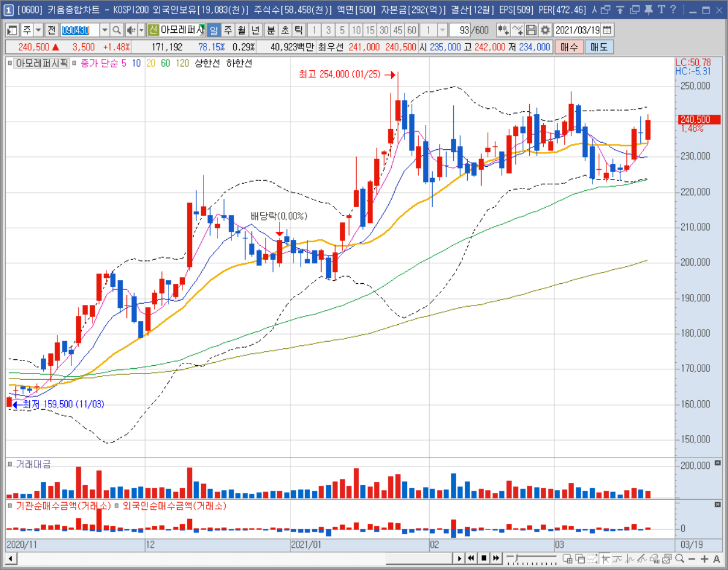The image size is (728, 570).
Task: Click the 거래대금 panel title label
Action: coord(33,464)
